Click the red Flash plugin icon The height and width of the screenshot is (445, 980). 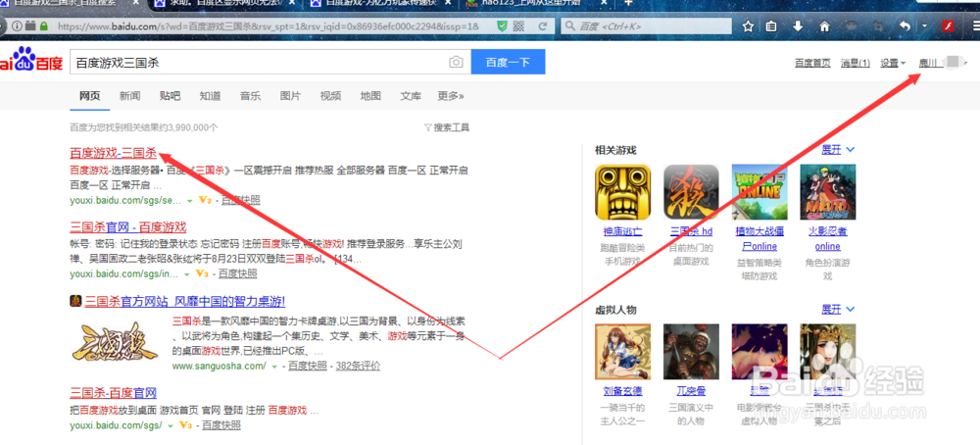tap(948, 26)
